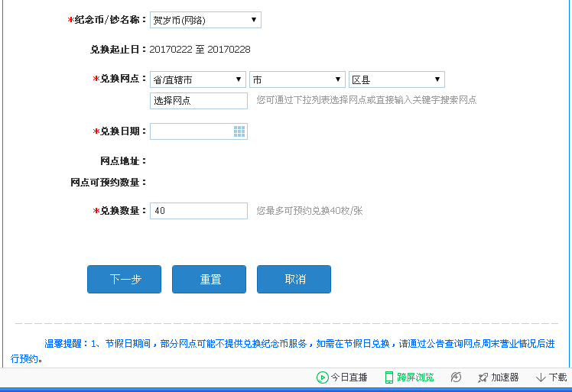The image size is (572, 392).
Task: Focus the 选择网点 search field
Action: 199,101
